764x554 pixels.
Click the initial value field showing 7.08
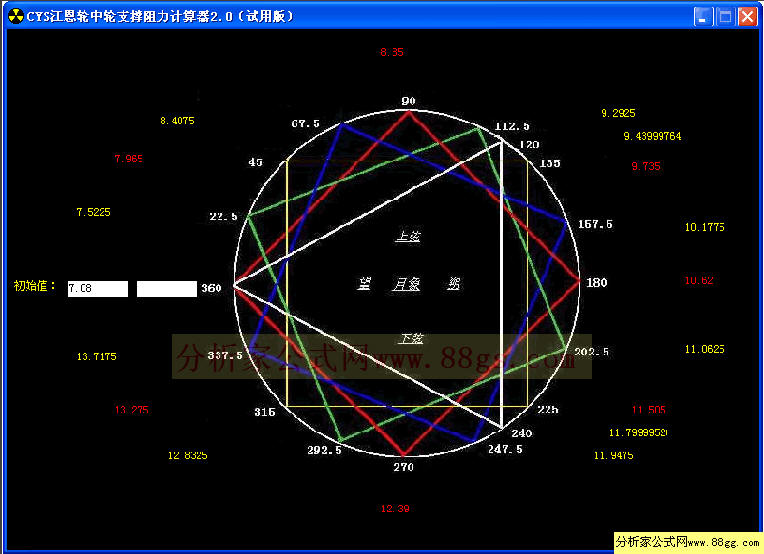(98, 288)
